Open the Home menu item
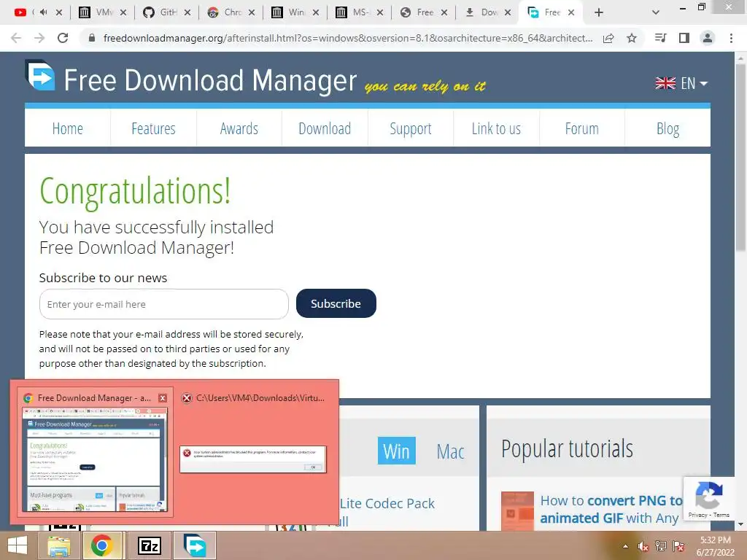 click(x=68, y=128)
